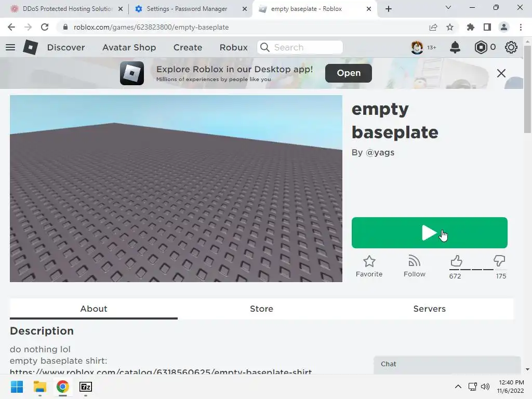Dislike the game with thumbs down
Screen dimensions: 532x399
point(499,261)
